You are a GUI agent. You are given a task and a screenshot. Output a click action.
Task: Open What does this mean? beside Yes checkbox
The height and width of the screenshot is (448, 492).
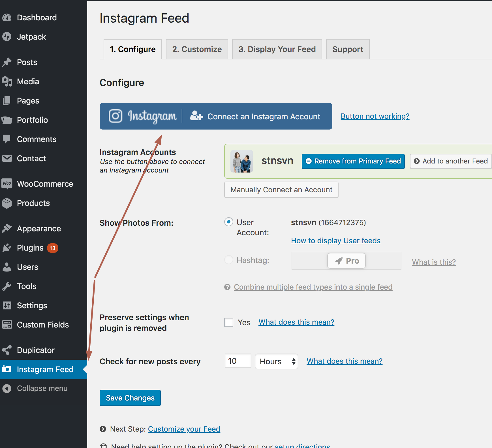click(296, 322)
